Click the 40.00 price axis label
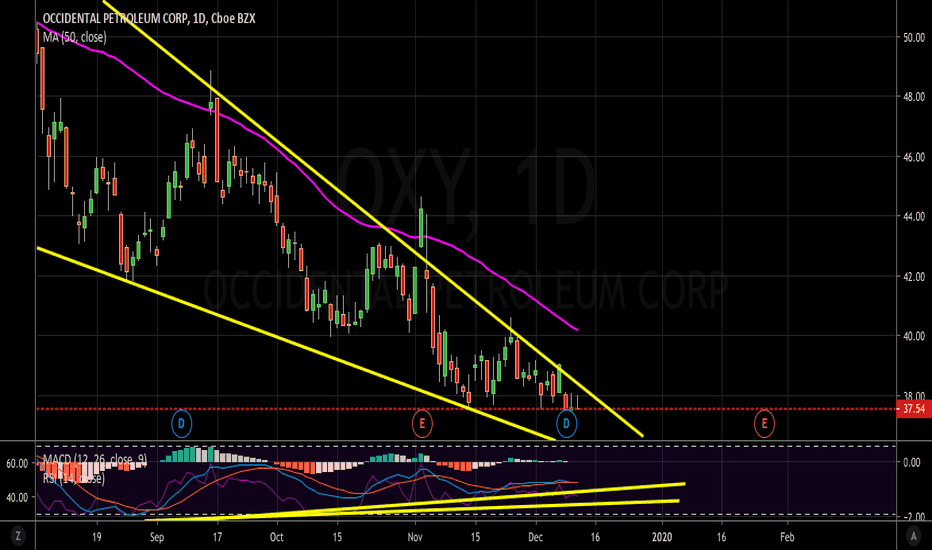932x550 pixels. [914, 336]
